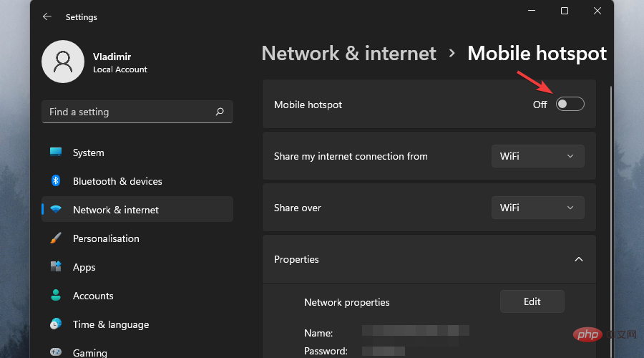Click the Edit network properties button
Image resolution: width=644 pixels, height=358 pixels.
click(x=532, y=301)
